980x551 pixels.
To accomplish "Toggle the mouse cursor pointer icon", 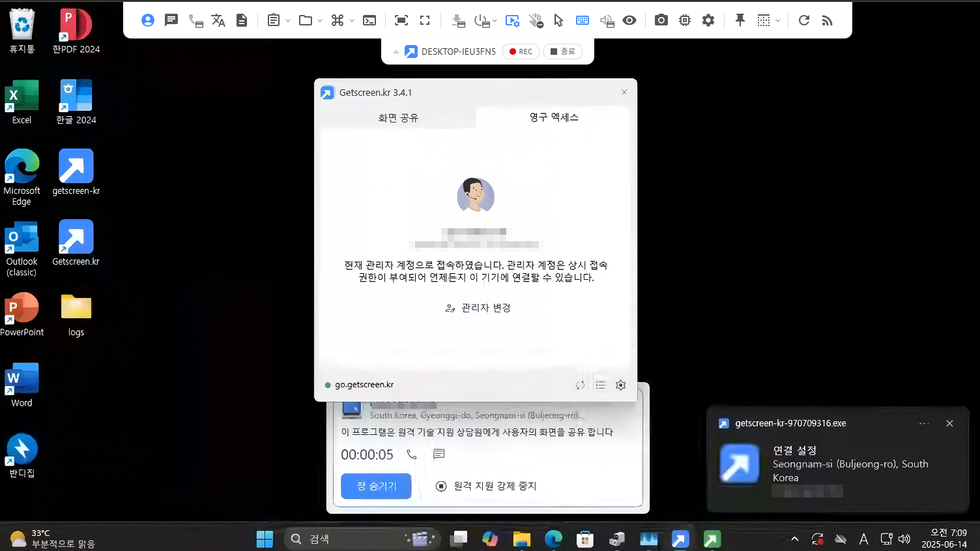I will tap(558, 20).
